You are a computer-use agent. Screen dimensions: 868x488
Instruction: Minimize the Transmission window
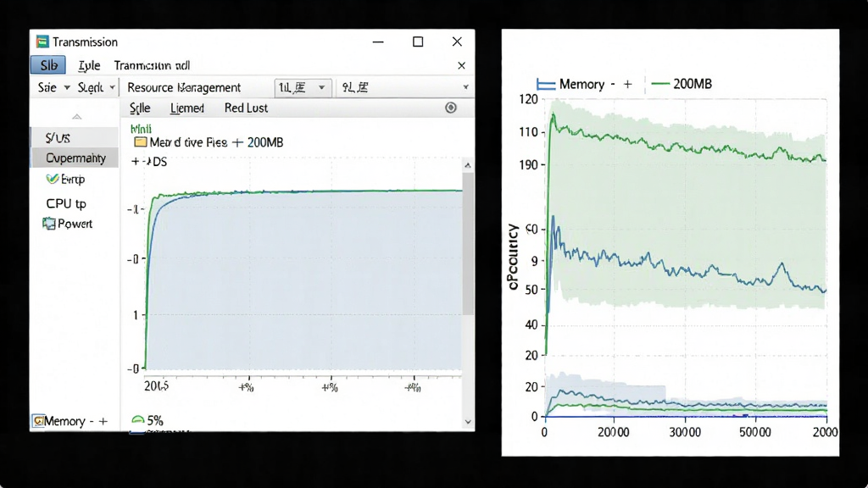(x=378, y=42)
